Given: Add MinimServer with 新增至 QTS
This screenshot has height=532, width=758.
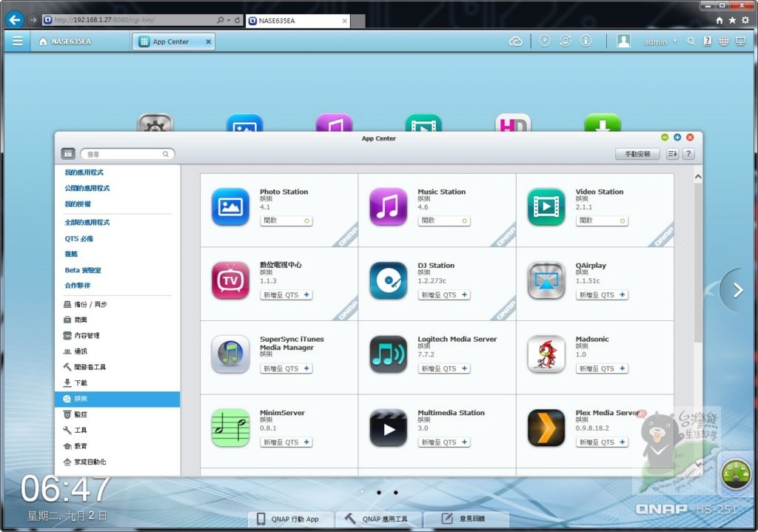Looking at the screenshot, I should click(x=286, y=442).
